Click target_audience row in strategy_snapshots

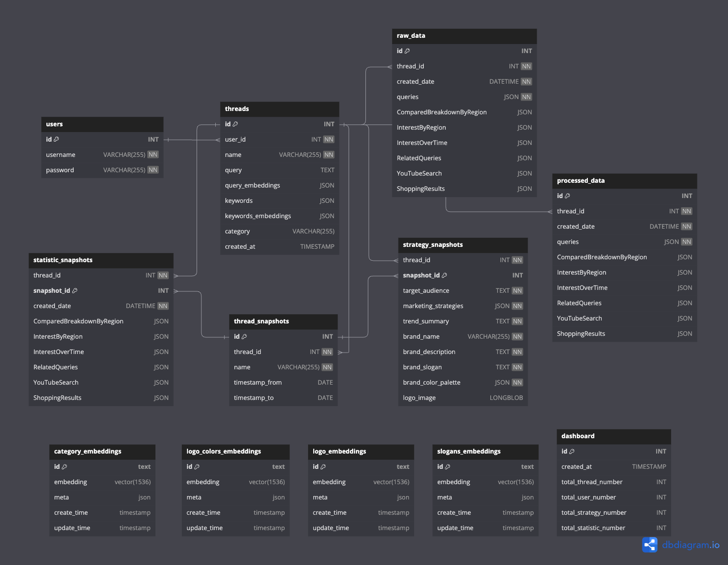tap(463, 291)
